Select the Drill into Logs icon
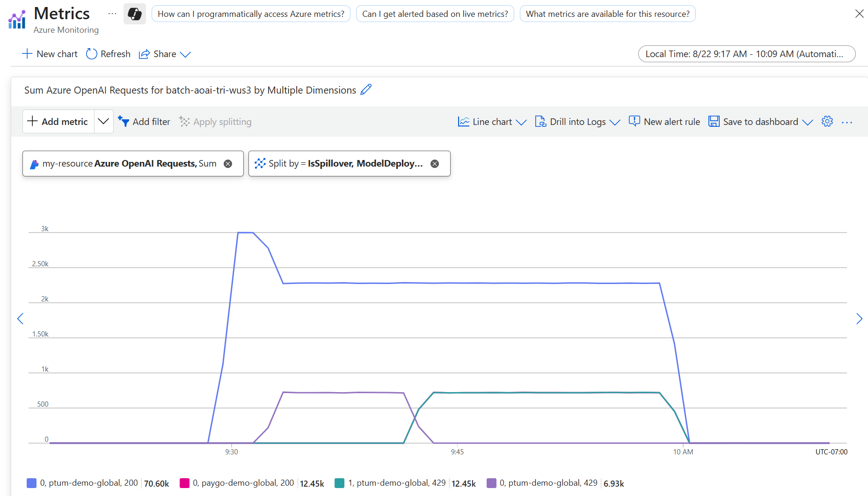868x496 pixels. [541, 121]
